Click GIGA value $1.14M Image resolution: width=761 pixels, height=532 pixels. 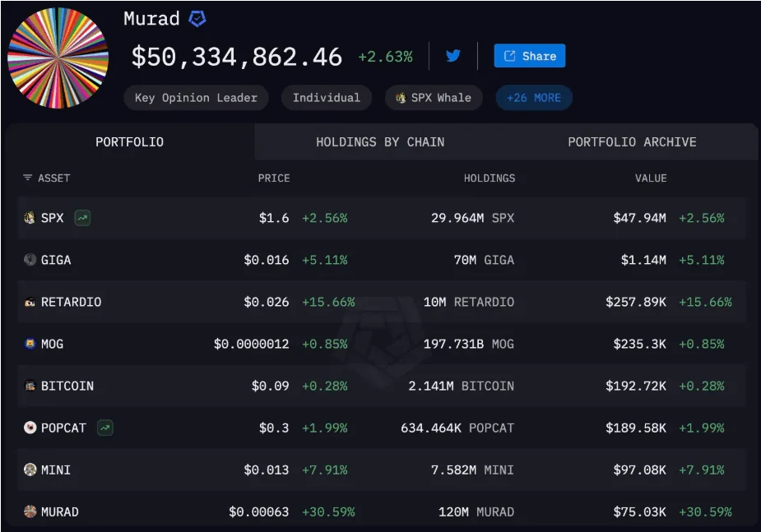[x=643, y=260]
